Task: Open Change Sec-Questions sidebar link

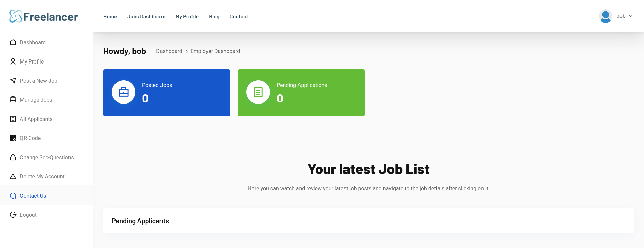Action: point(47,157)
